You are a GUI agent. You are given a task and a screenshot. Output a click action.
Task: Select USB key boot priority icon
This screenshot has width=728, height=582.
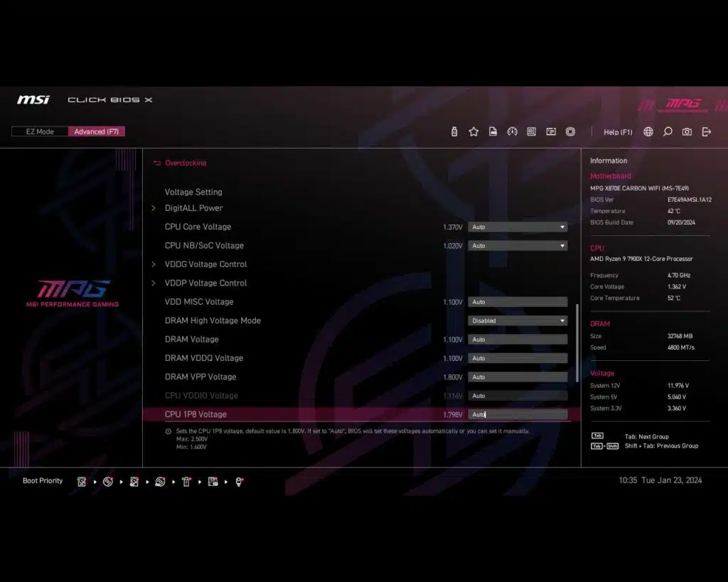tap(186, 482)
